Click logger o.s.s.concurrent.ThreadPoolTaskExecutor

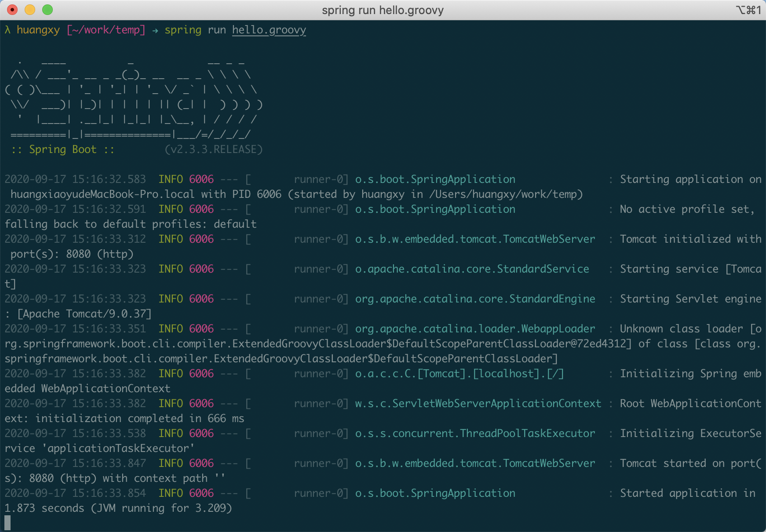click(x=475, y=434)
